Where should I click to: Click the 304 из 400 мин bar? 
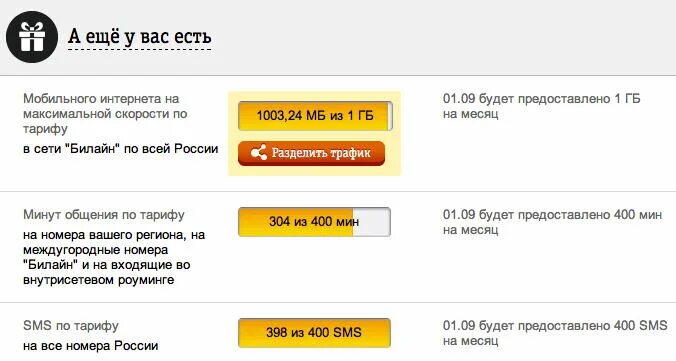314,222
